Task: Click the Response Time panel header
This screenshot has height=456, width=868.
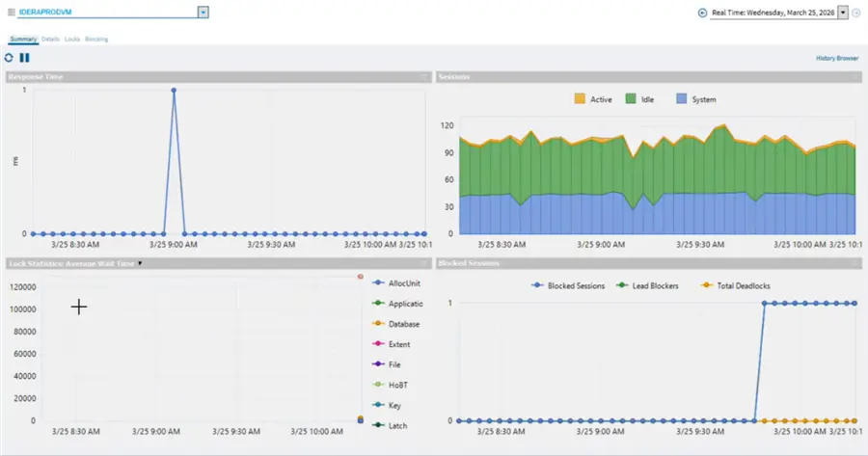Action: point(219,77)
